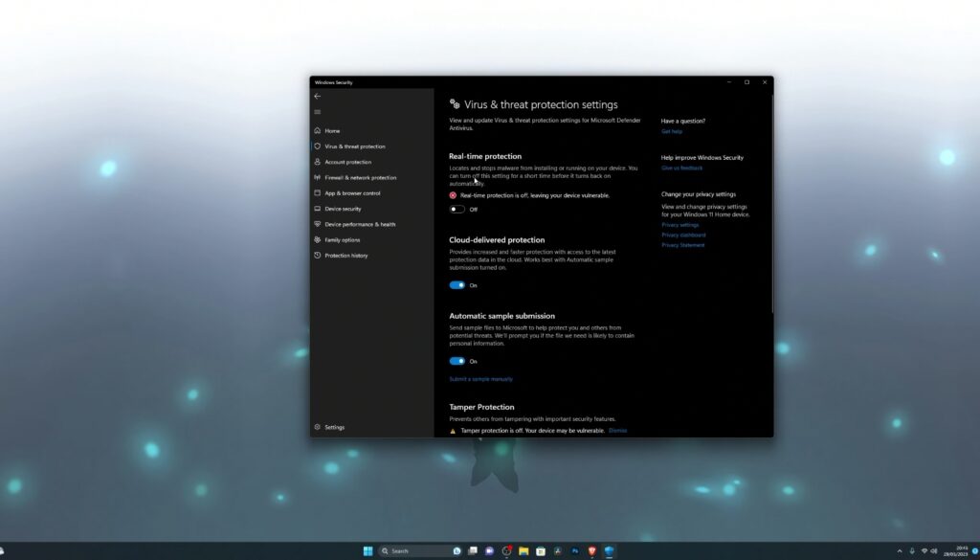Show hidden system tray icons
The image size is (980, 560).
900,551
